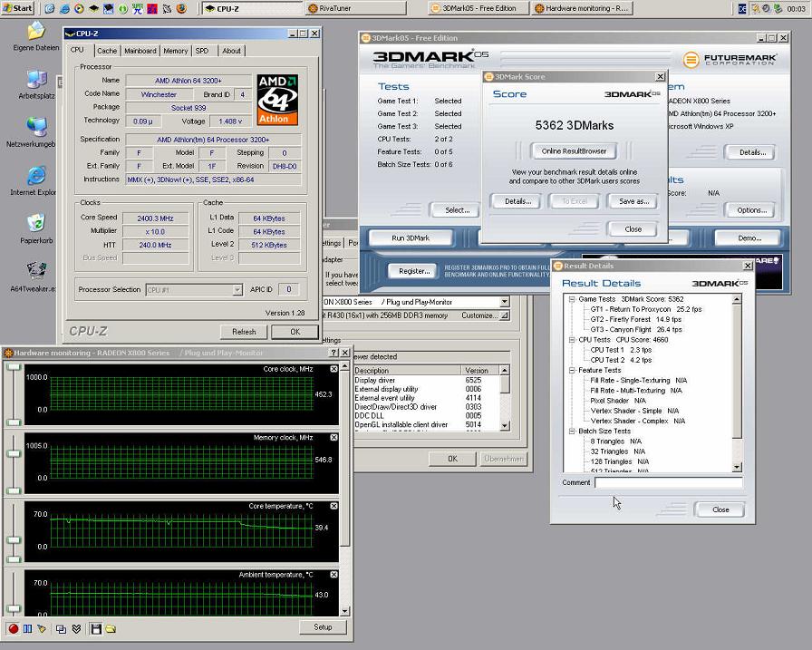
Task: Close the Core clock graph panel
Action: coord(334,369)
